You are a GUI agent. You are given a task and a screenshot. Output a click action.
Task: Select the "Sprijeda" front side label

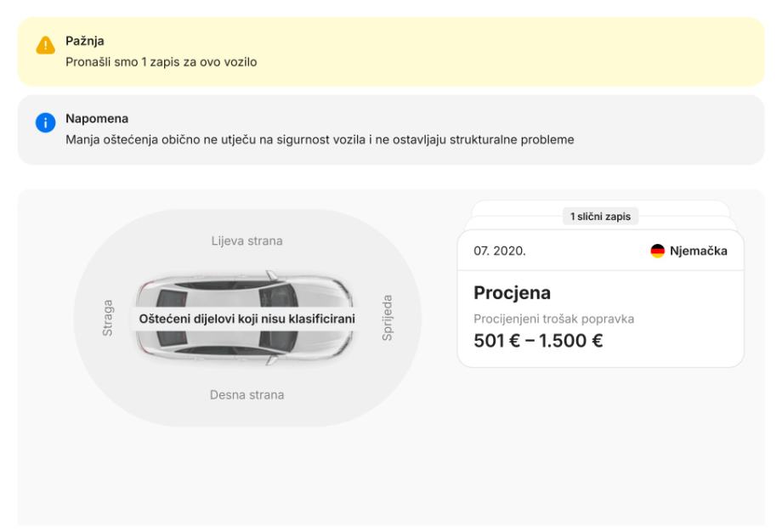coord(387,318)
